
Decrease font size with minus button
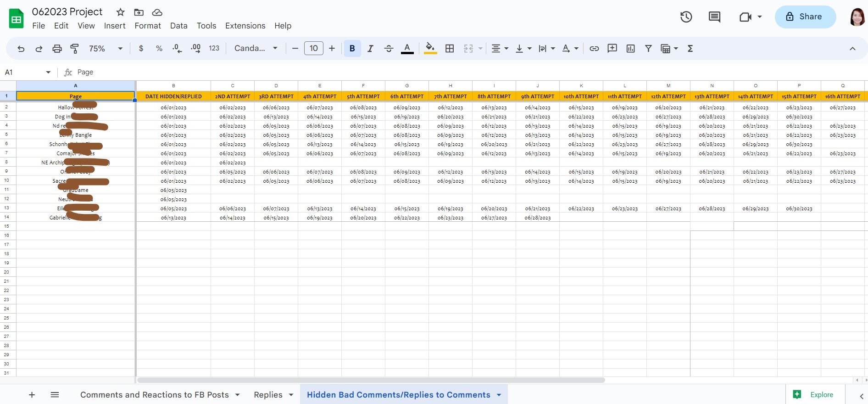(295, 48)
